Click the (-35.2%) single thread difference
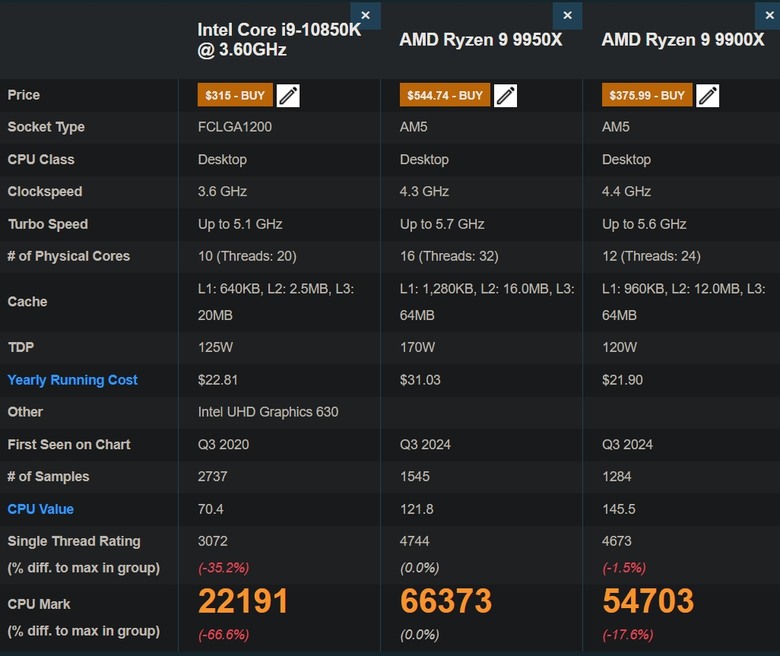 [223, 567]
